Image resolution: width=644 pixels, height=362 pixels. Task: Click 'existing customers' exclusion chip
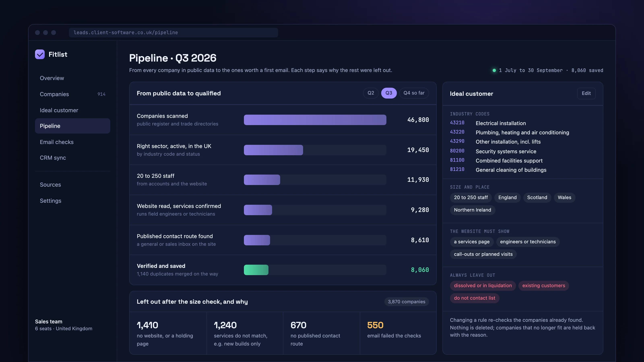click(544, 286)
